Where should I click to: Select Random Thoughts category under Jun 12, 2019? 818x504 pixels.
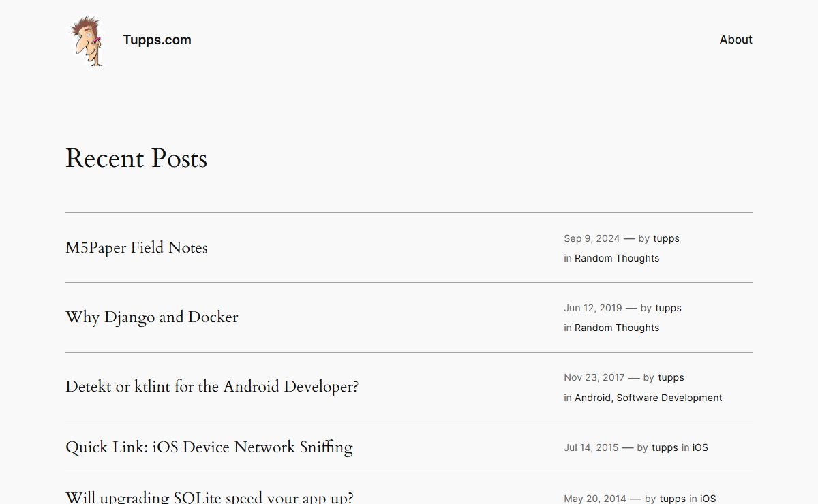[x=616, y=328]
